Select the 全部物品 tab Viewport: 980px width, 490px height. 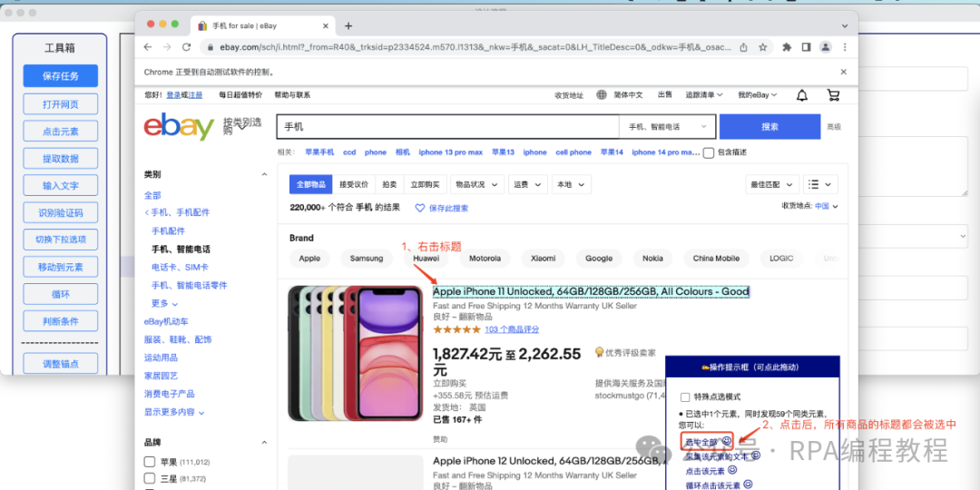click(x=310, y=184)
